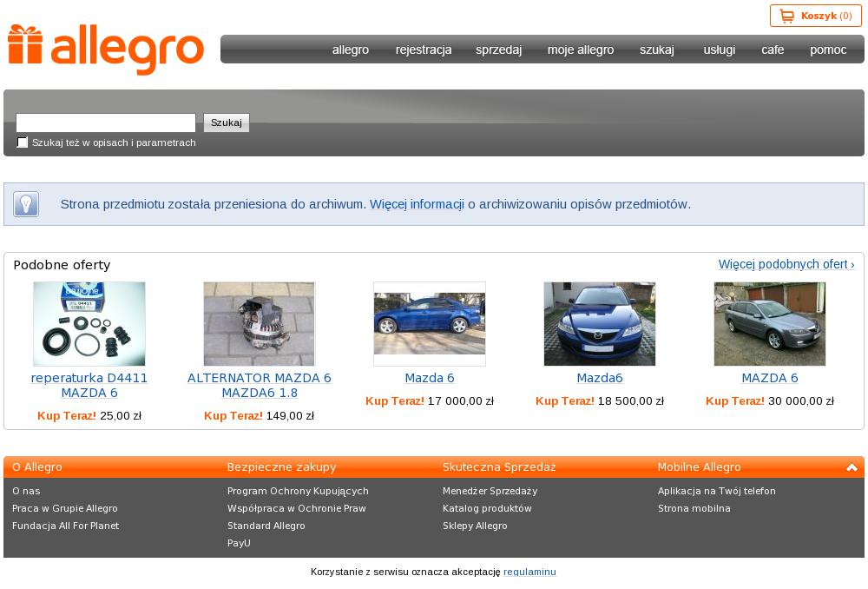Go to rejestracja in the navigation bar
Image resolution: width=868 pixels, height=589 pixels.
(x=424, y=50)
